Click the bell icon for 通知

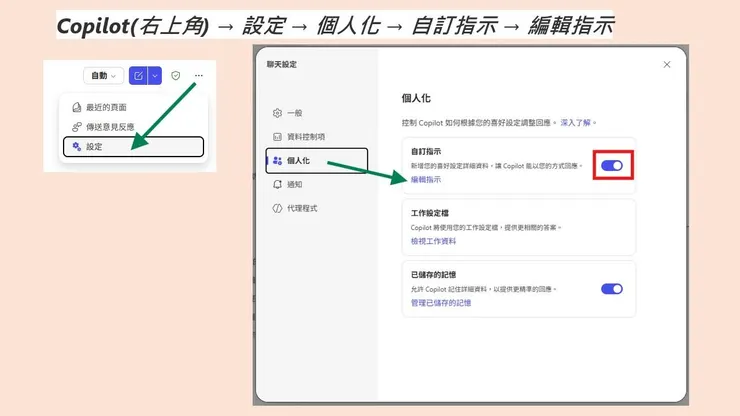click(x=278, y=184)
